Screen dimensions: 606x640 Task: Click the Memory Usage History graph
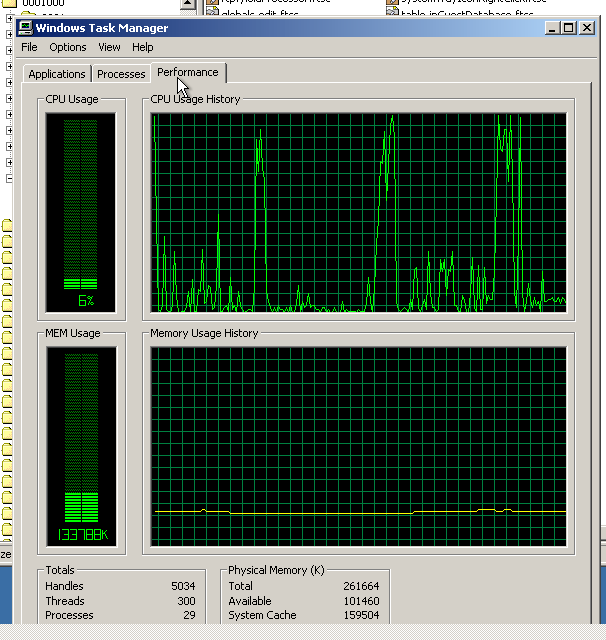pyautogui.click(x=359, y=446)
